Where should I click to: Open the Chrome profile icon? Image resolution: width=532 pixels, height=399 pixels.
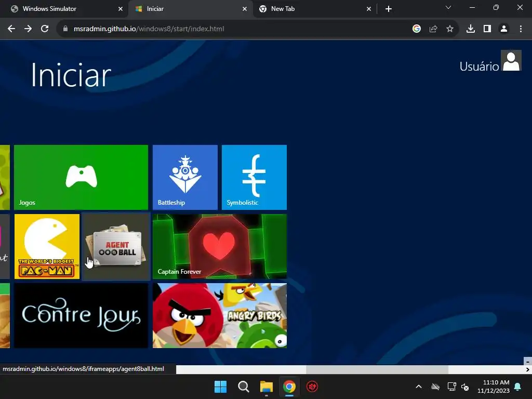[x=504, y=29]
